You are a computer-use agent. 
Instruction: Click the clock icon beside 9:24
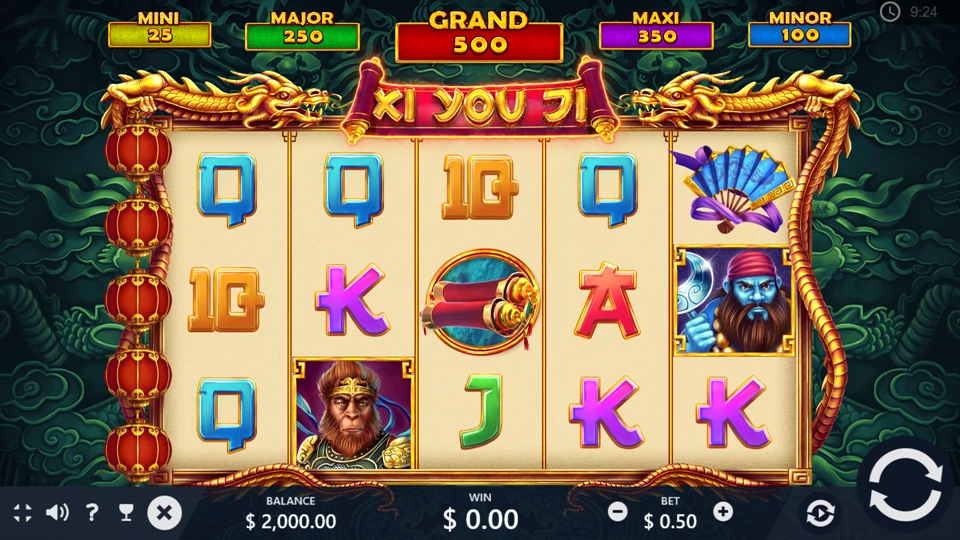tap(890, 11)
